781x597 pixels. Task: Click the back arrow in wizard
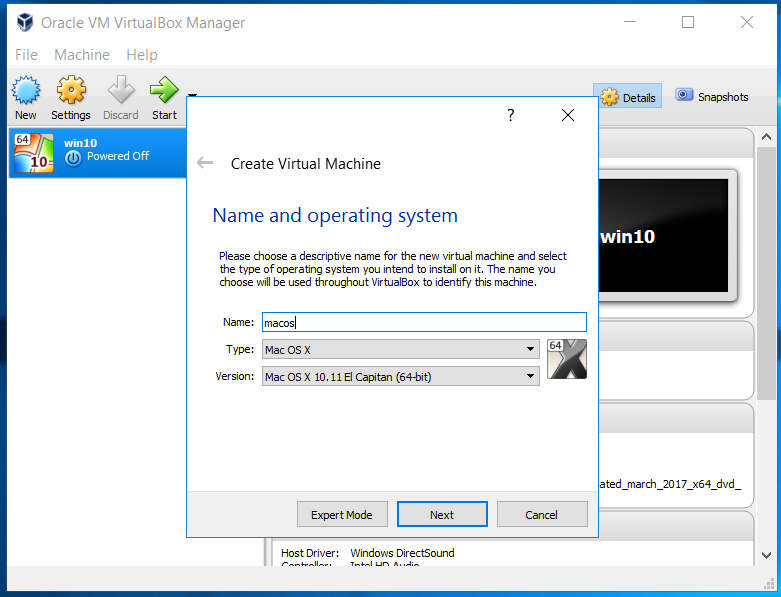(x=205, y=163)
